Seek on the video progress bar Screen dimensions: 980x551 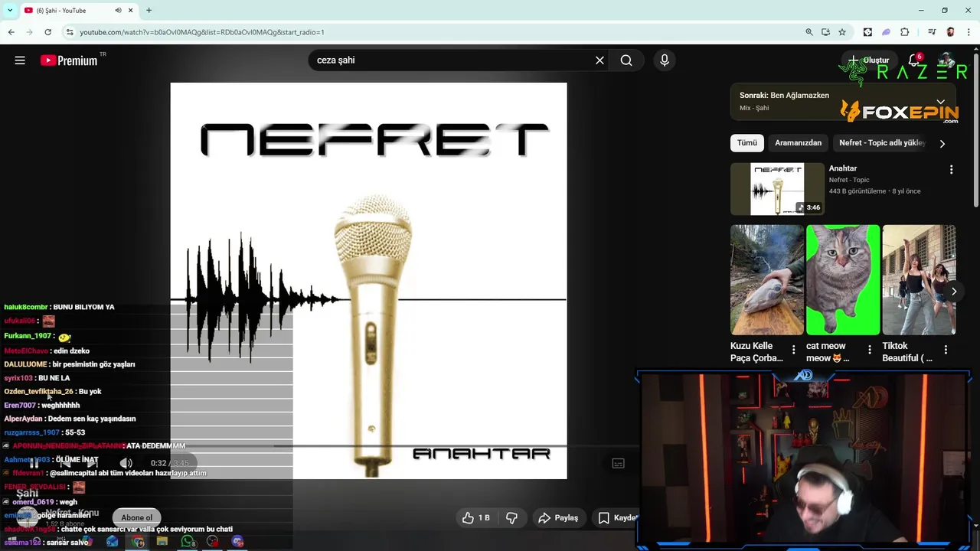click(x=367, y=445)
